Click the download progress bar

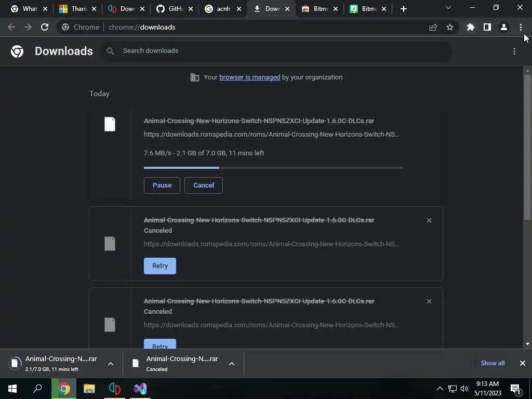(x=273, y=168)
